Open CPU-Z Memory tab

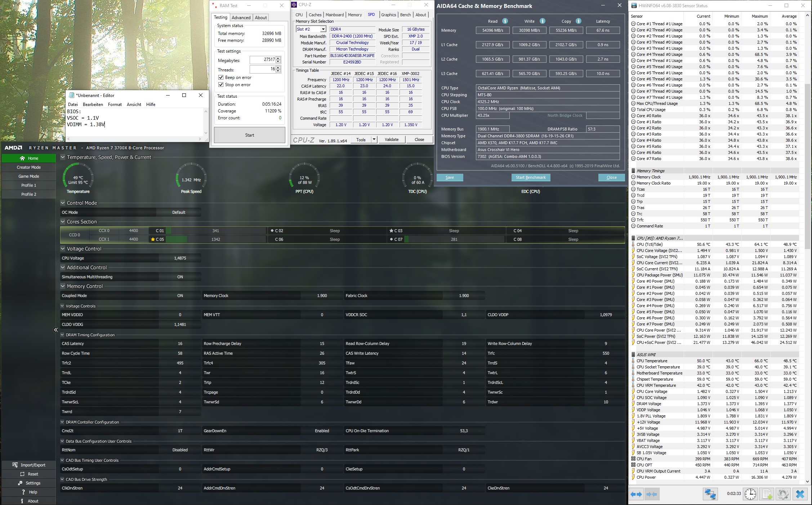(354, 15)
